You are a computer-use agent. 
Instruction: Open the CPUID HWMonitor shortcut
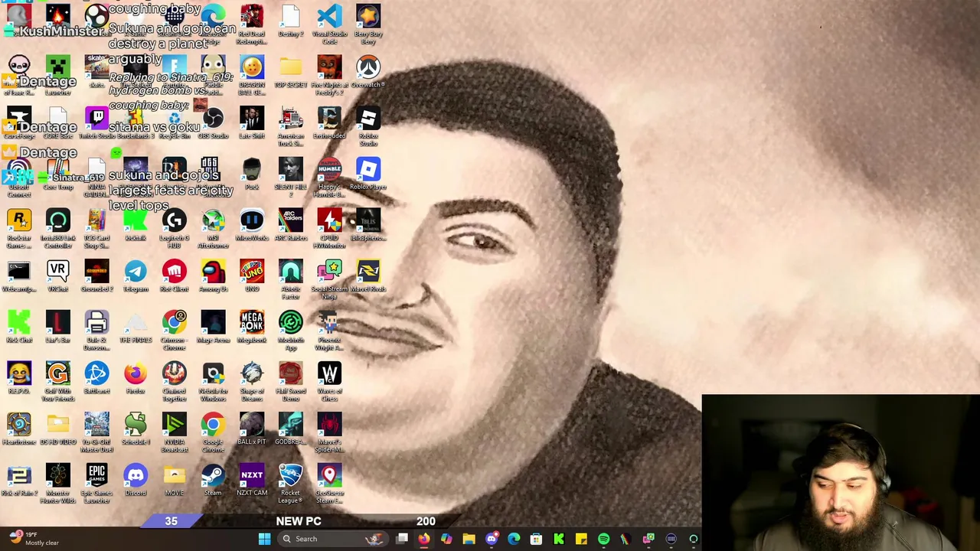tap(329, 229)
